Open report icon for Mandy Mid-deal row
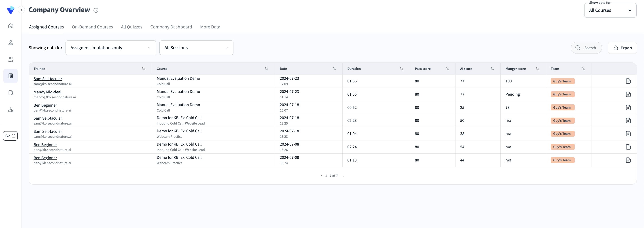 click(628, 94)
